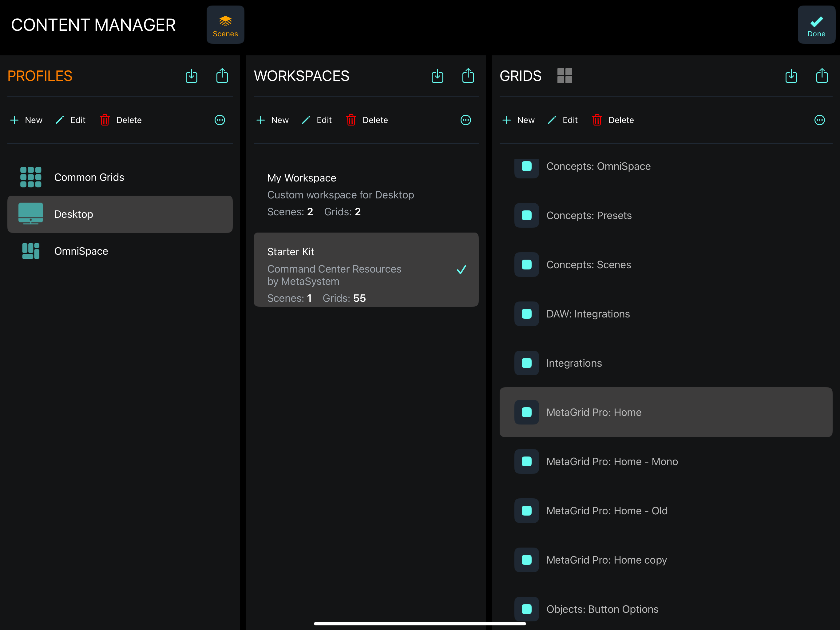Click the Done checkmark button
The height and width of the screenshot is (630, 840).
pos(816,25)
